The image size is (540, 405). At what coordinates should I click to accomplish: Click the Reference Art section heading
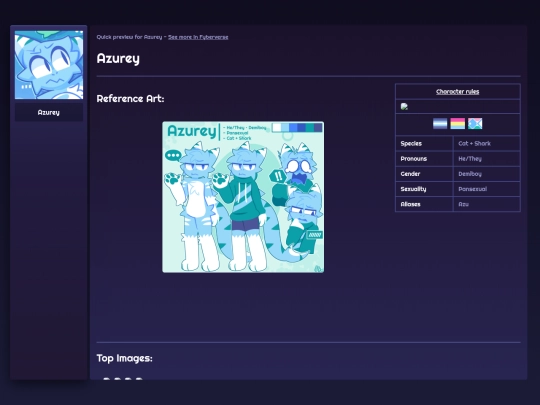coord(131,99)
